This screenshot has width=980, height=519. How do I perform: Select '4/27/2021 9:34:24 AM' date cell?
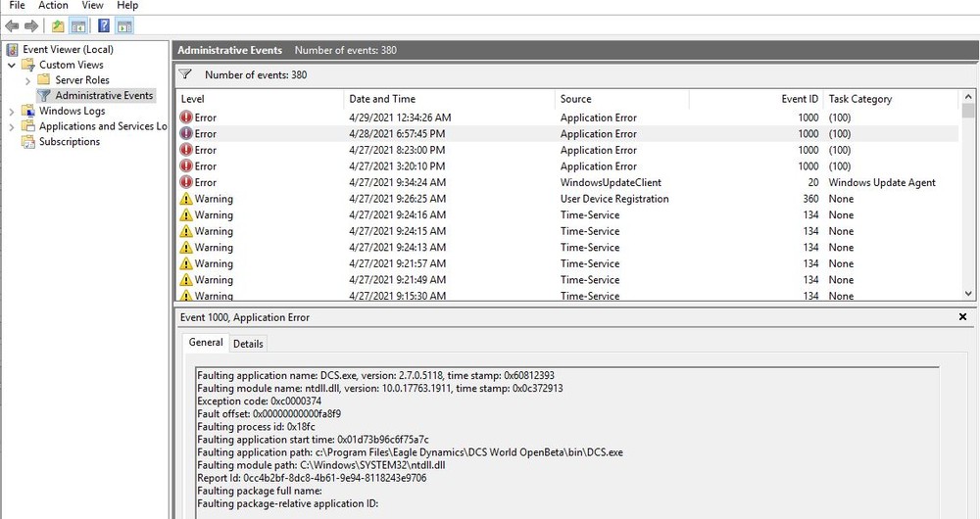point(398,182)
